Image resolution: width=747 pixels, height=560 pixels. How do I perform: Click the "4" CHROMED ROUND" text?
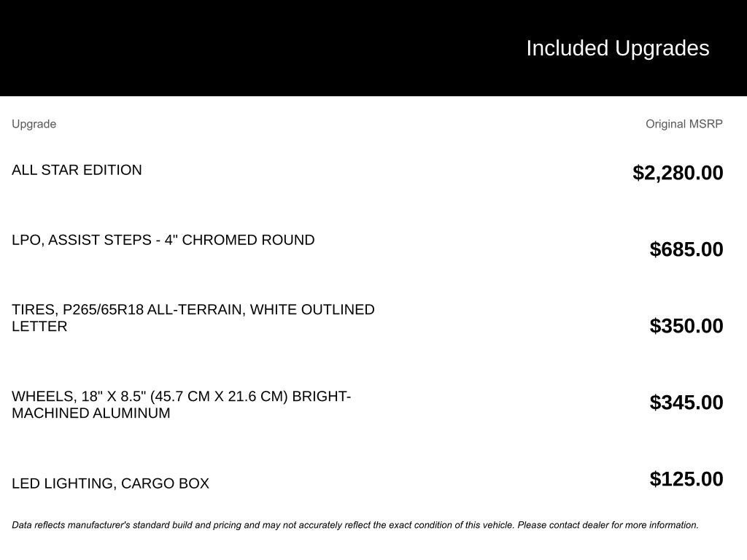tap(239, 239)
